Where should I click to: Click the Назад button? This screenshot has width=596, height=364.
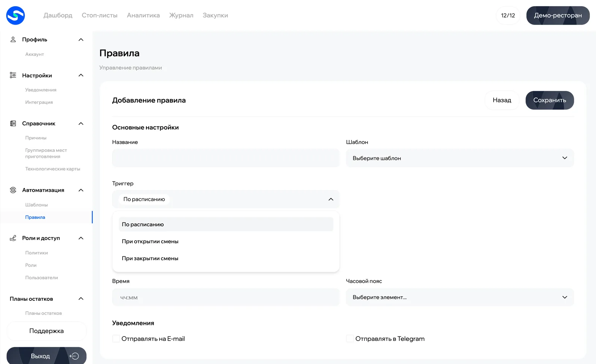pos(502,100)
